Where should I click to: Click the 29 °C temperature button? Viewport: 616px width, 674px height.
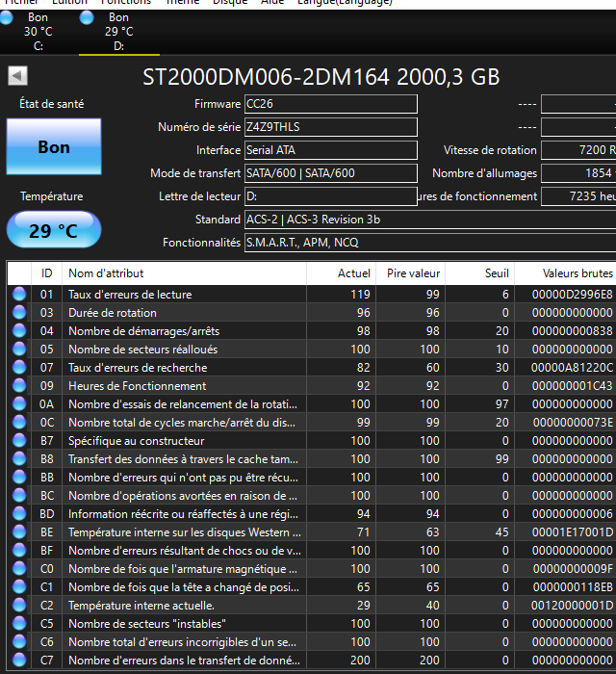coord(54,230)
